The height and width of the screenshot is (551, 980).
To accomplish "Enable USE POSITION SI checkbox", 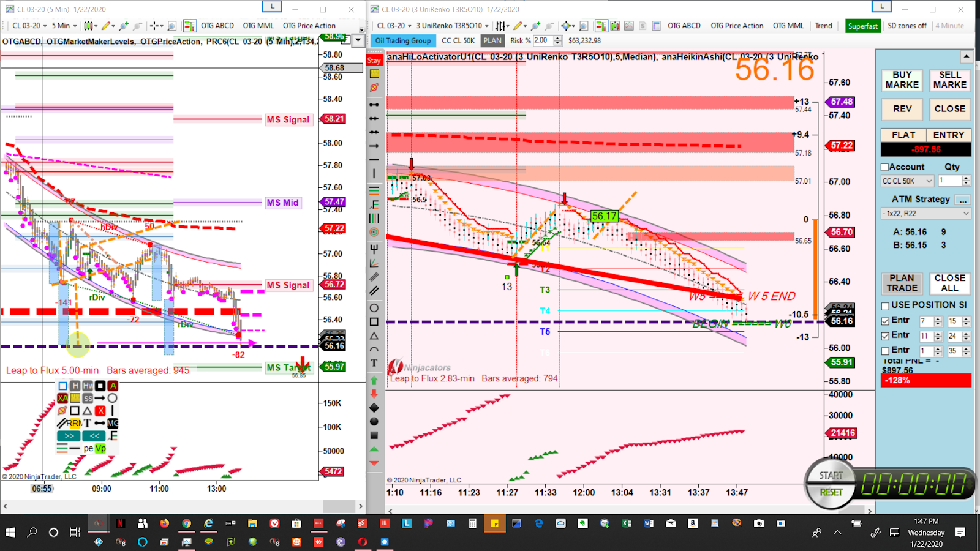I will pos(885,305).
